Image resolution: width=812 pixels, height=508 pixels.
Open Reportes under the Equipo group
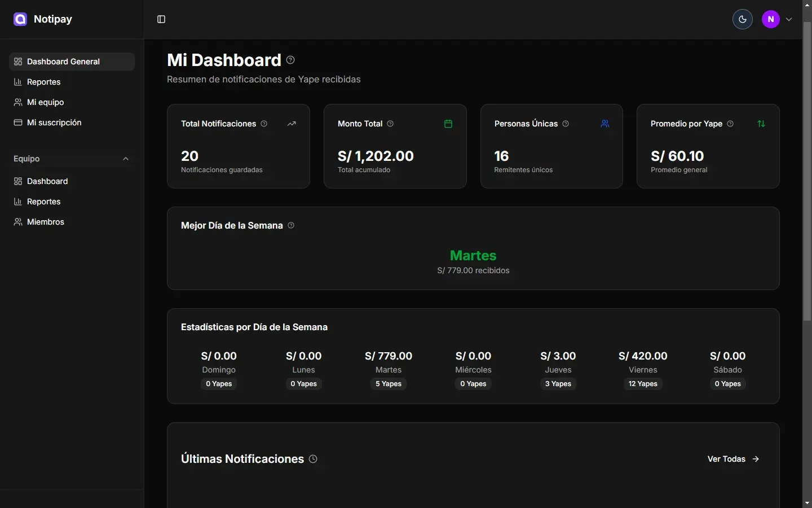(x=43, y=202)
